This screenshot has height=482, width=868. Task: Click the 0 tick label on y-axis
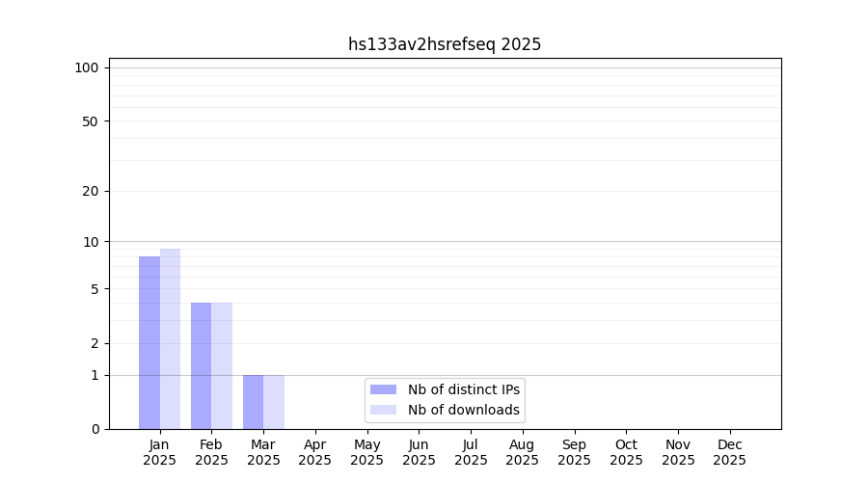pyautogui.click(x=95, y=429)
